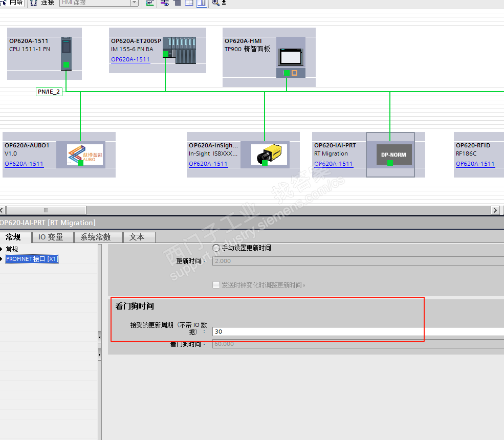Click the relations toolbar icon with green arrows

(149, 3)
